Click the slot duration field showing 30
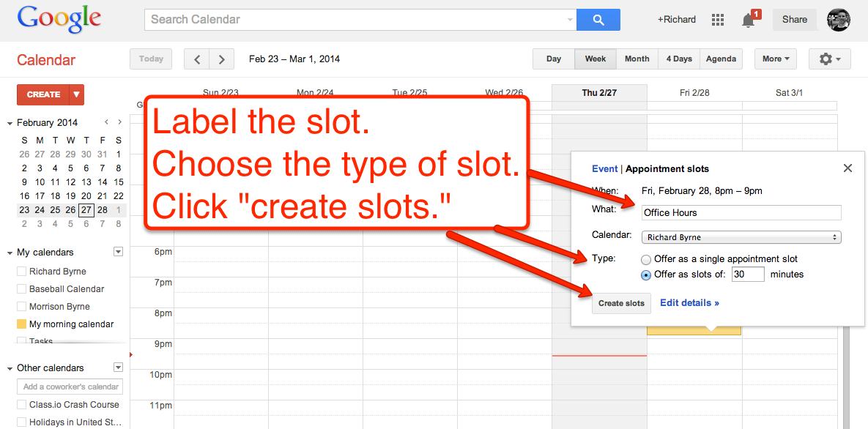The image size is (868, 429). (748, 274)
